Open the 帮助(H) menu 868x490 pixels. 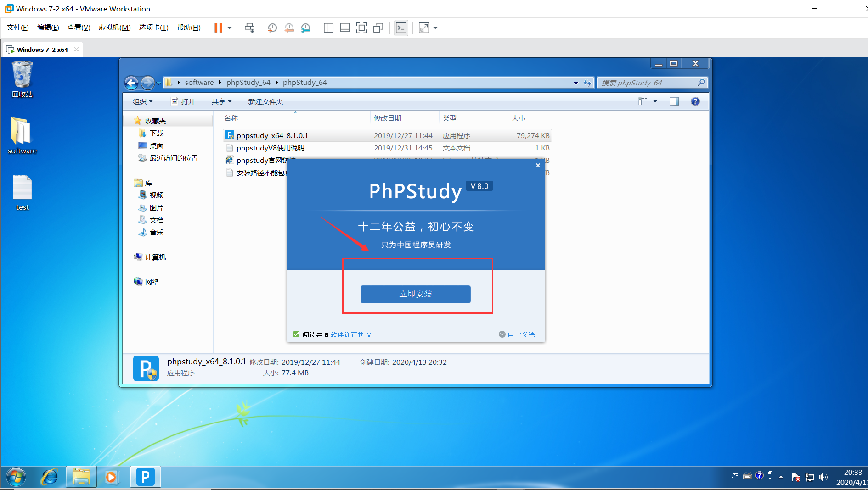coord(188,28)
